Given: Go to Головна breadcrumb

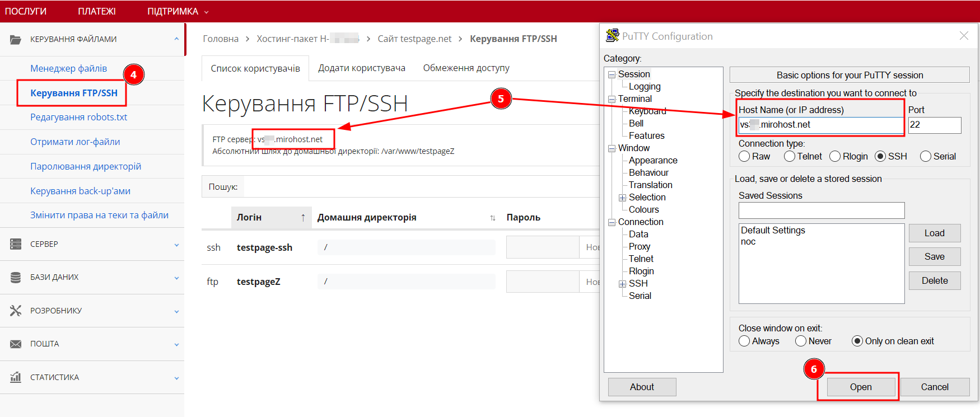Looking at the screenshot, I should pyautogui.click(x=221, y=39).
